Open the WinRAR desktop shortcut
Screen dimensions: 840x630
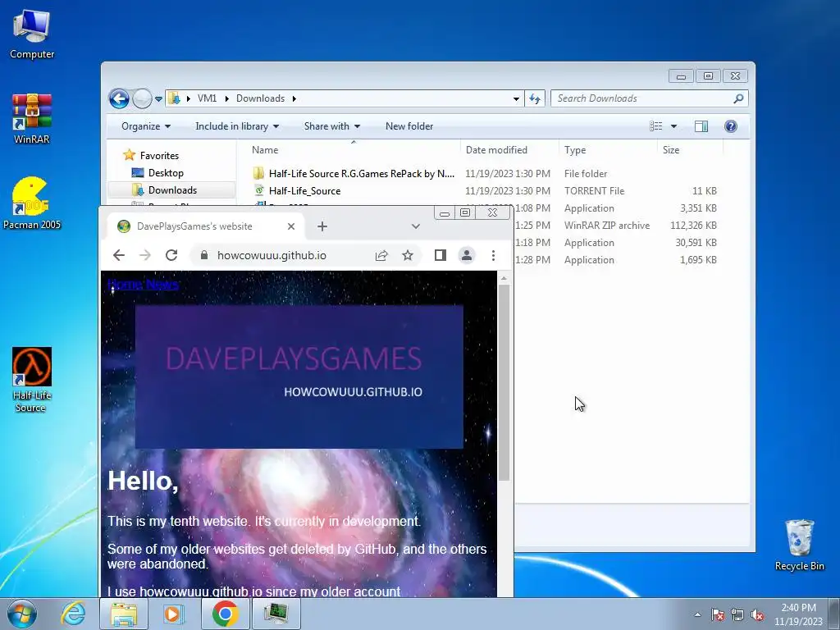tap(32, 119)
